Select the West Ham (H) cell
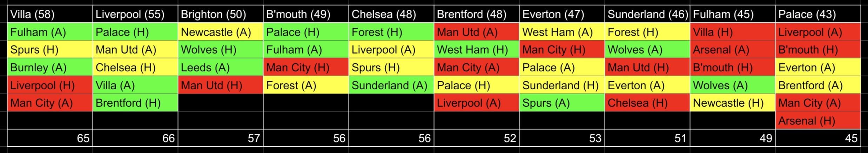 (476, 50)
